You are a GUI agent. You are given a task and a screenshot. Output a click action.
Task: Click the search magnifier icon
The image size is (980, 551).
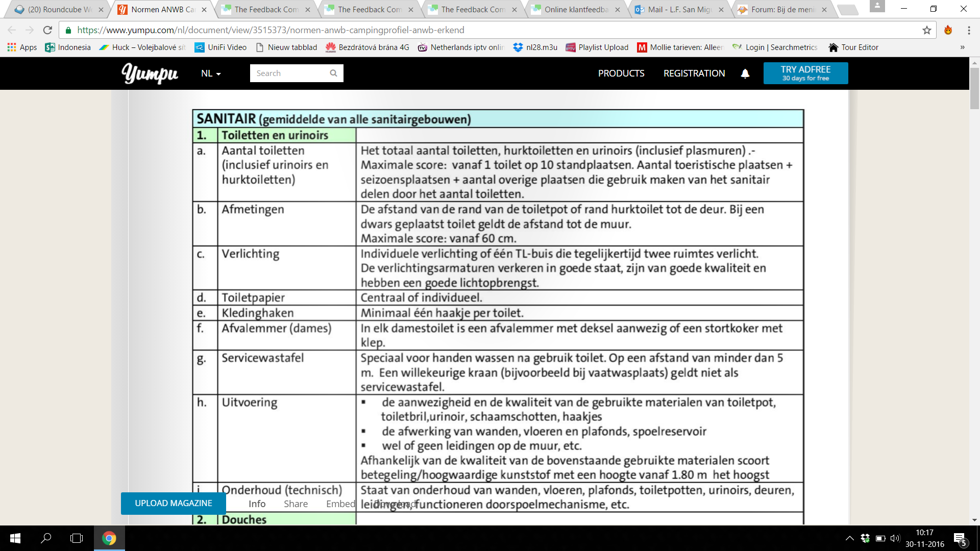tap(333, 73)
